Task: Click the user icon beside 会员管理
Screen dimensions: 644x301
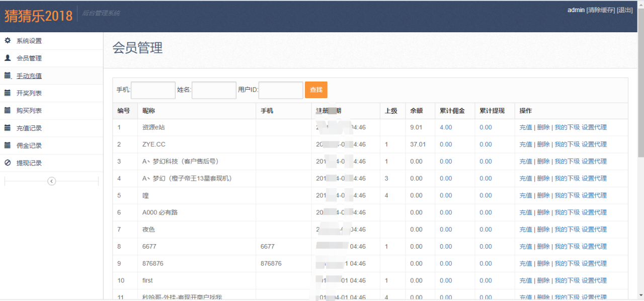Action: pos(8,58)
